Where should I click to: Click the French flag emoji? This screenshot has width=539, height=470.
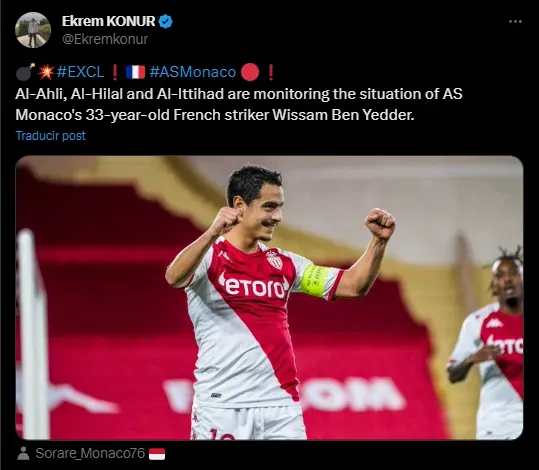point(135,72)
